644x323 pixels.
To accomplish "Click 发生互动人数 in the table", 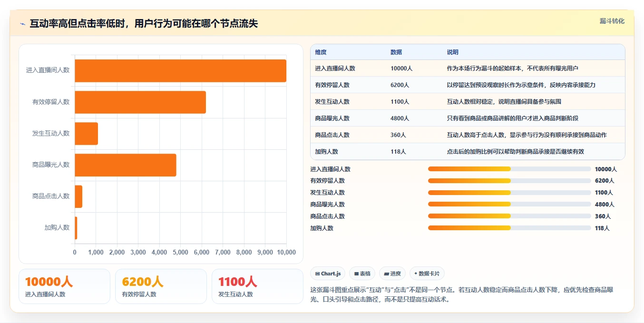I will [x=332, y=102].
